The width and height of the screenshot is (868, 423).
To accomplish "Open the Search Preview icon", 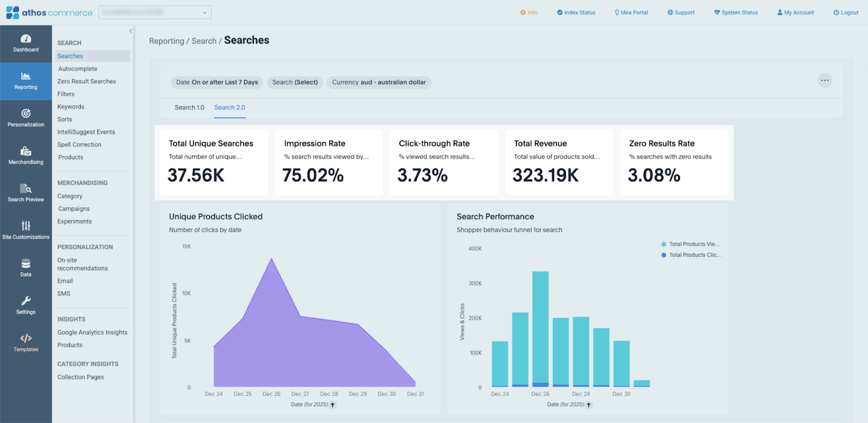I will tap(25, 189).
